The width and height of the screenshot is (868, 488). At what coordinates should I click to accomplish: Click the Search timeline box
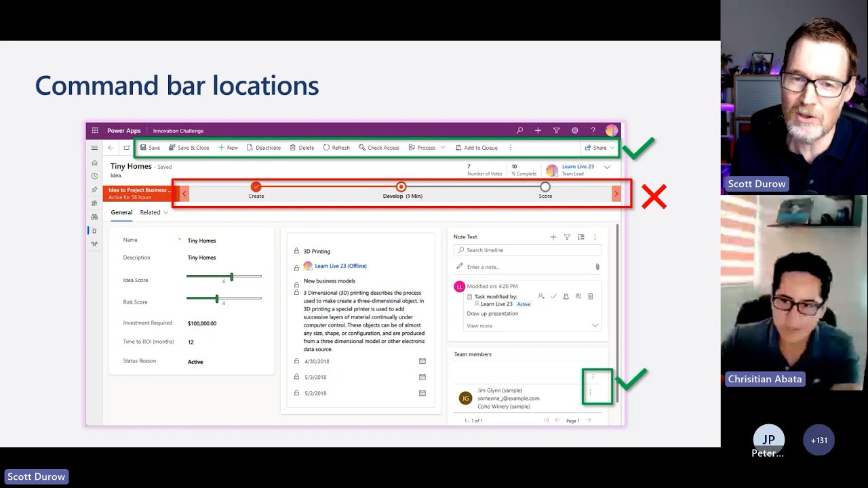pyautogui.click(x=528, y=250)
